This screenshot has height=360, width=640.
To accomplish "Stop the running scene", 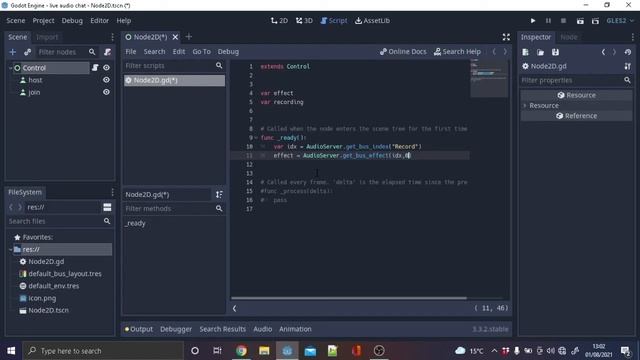I will point(563,20).
